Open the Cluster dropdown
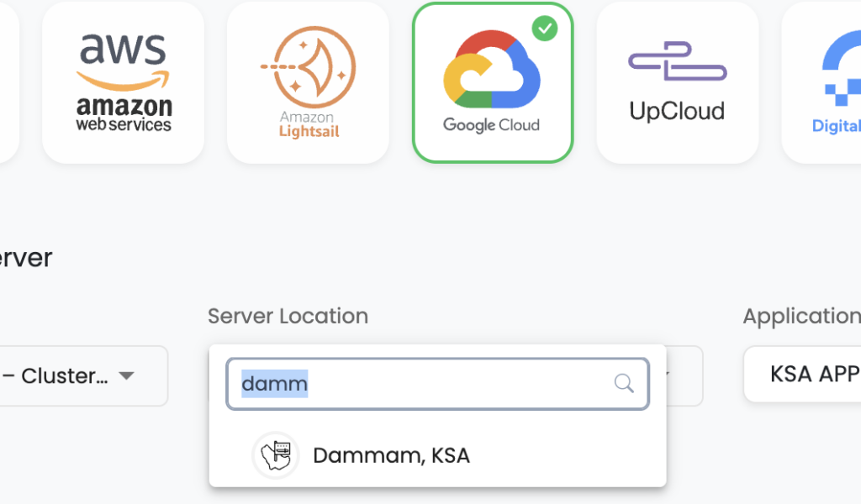 coord(83,375)
